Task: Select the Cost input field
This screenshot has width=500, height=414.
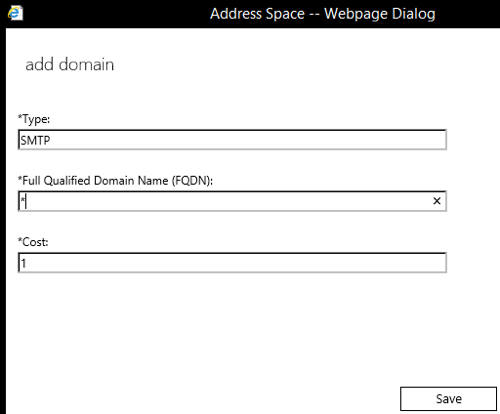Action: pos(232,263)
